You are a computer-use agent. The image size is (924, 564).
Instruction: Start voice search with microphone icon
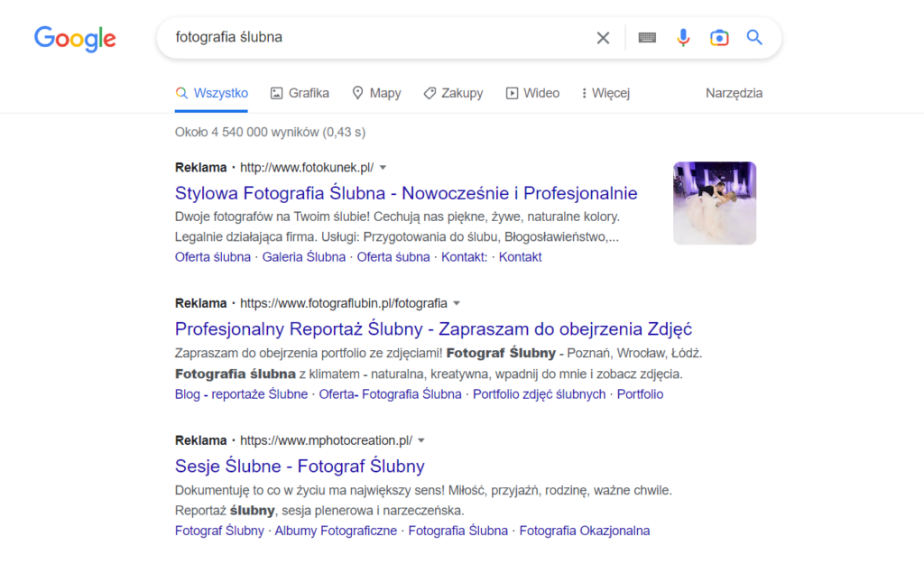683,38
